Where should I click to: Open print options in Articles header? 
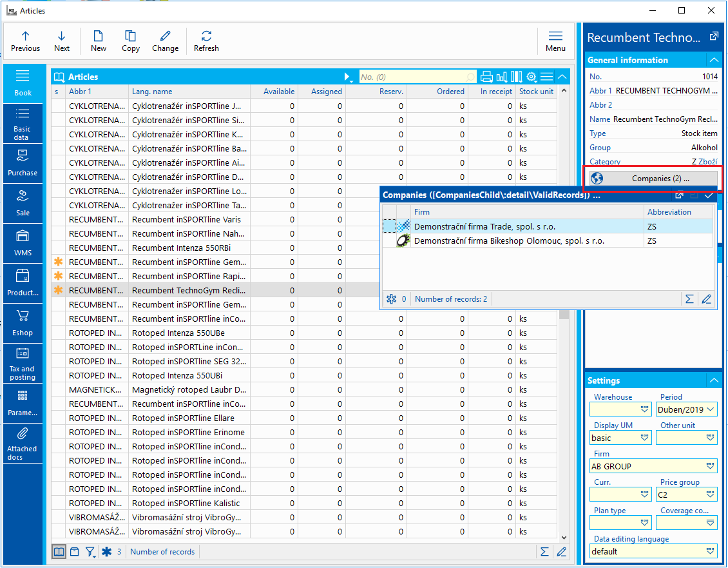[486, 77]
